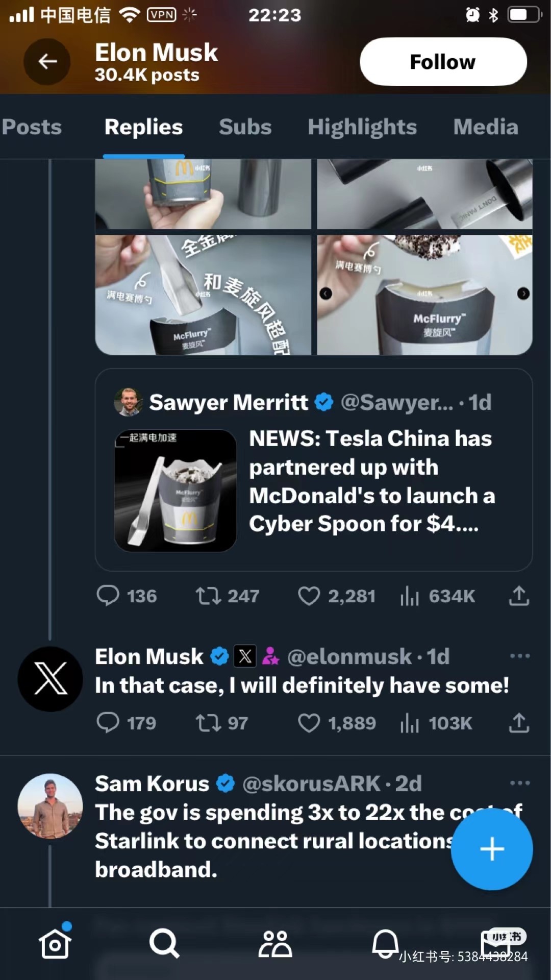Reply to the post with 136 comments

tap(108, 596)
